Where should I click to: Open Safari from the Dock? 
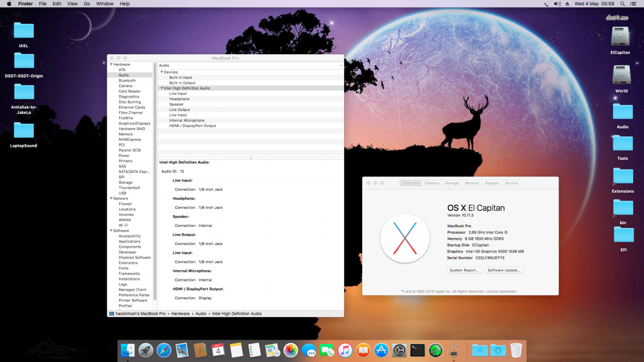point(164,351)
